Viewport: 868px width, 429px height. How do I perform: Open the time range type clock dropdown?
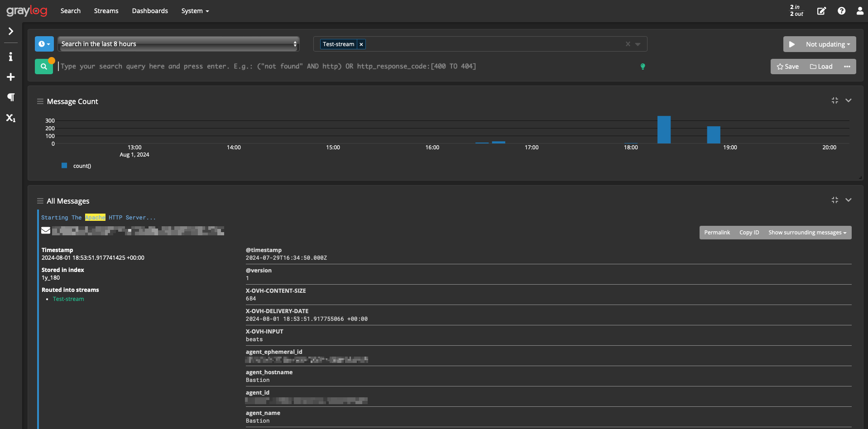point(44,44)
